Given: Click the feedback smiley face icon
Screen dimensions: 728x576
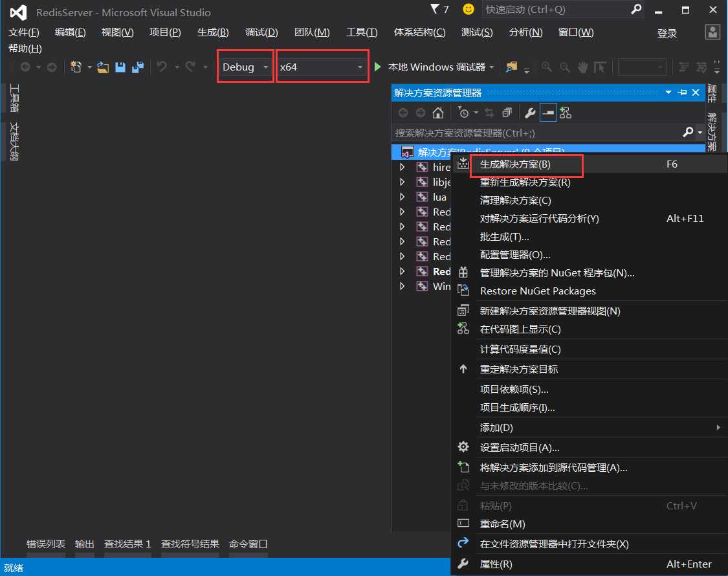Looking at the screenshot, I should 469,9.
